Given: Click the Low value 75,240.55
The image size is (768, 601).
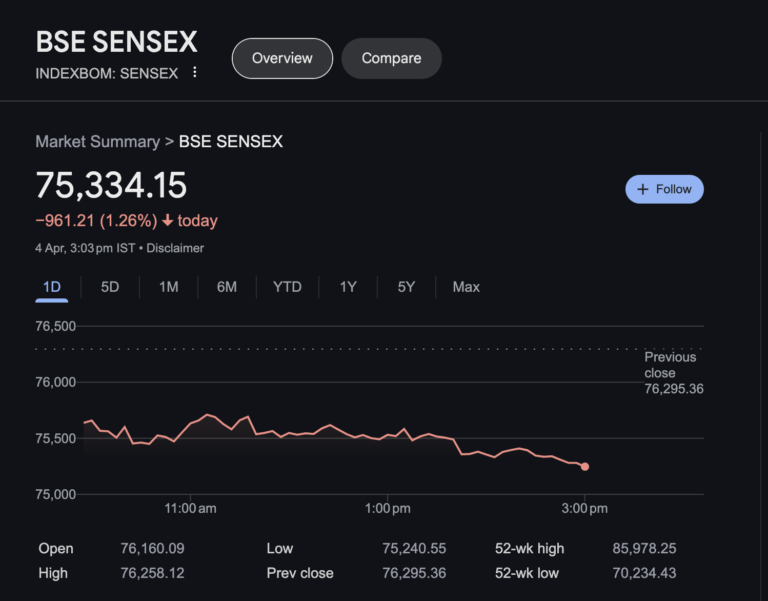Looking at the screenshot, I should tap(414, 549).
